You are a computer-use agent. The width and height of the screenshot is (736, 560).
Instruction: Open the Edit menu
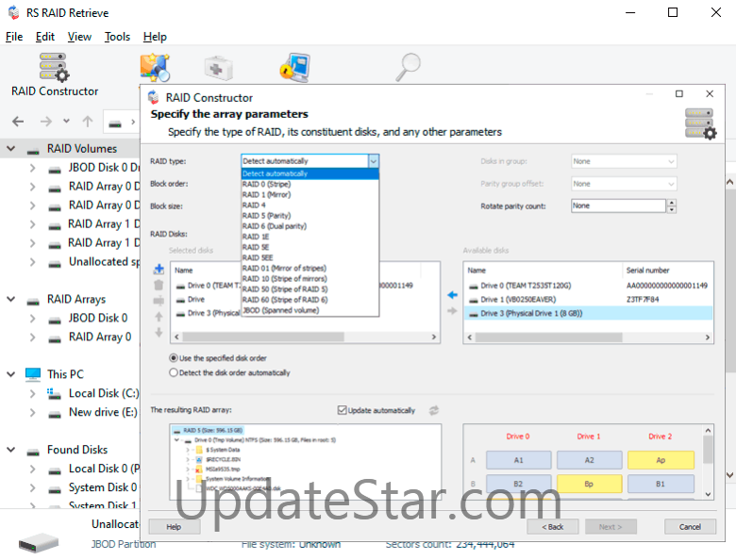click(x=45, y=37)
